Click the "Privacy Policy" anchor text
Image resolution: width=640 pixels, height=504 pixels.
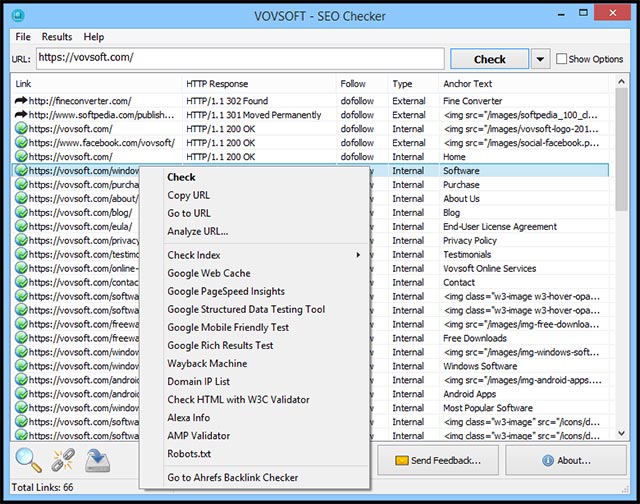click(x=470, y=240)
